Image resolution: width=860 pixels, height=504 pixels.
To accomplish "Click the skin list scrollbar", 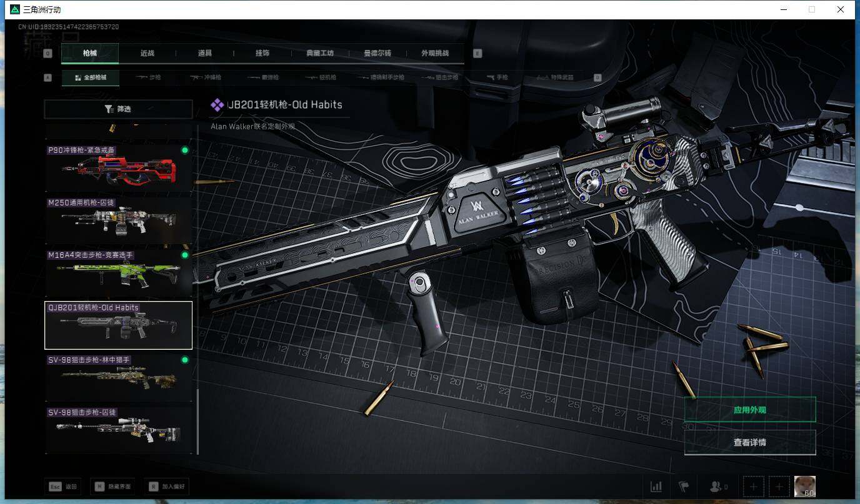I will pos(197,422).
